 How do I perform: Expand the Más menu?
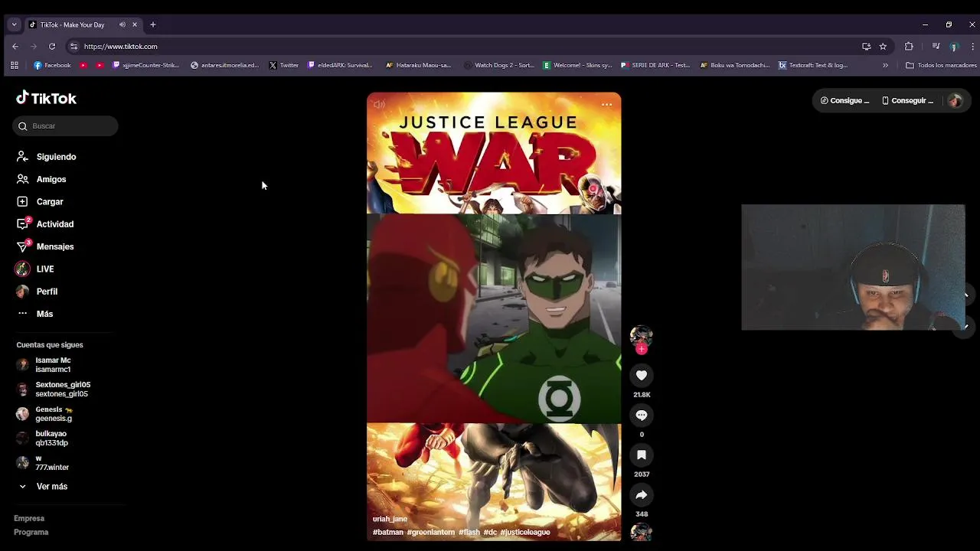(35, 314)
